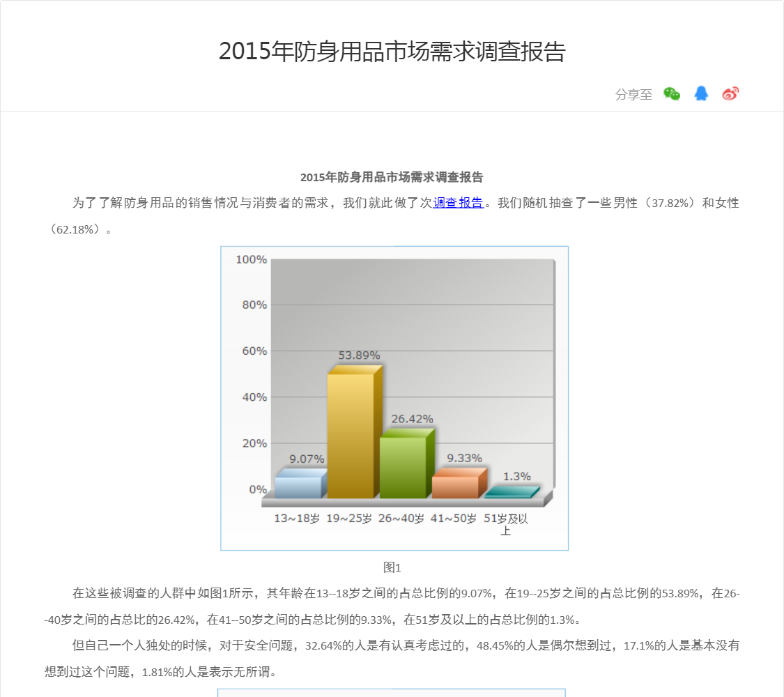The width and height of the screenshot is (784, 697).
Task: Click the 分享至 label
Action: (633, 95)
